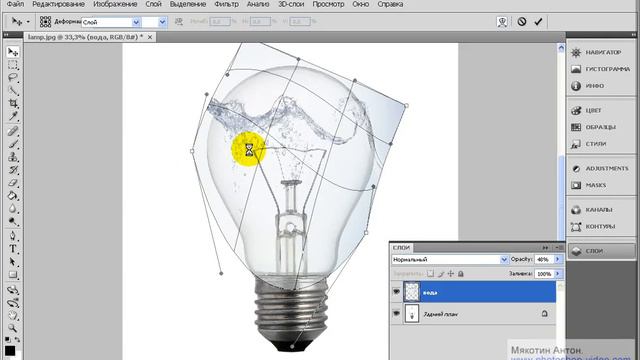Toggle lock image pixels brush icon
640x360 pixels.
point(440,273)
